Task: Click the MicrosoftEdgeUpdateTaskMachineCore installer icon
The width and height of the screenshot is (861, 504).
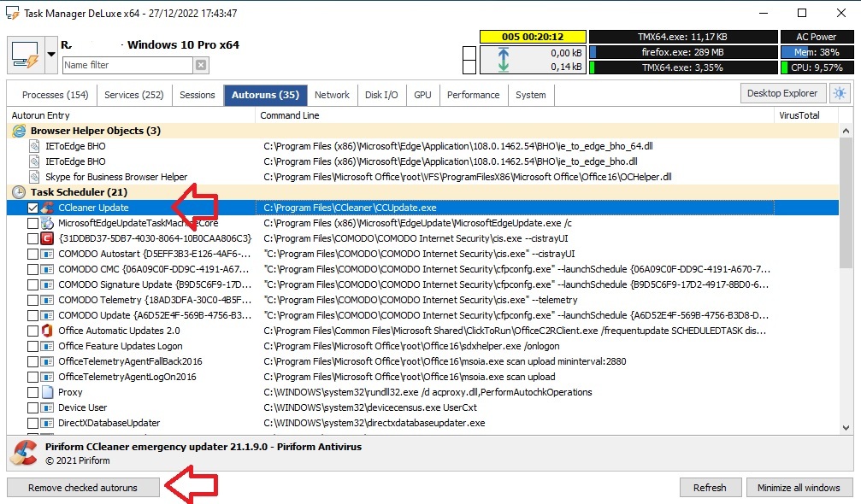Action: [47, 223]
